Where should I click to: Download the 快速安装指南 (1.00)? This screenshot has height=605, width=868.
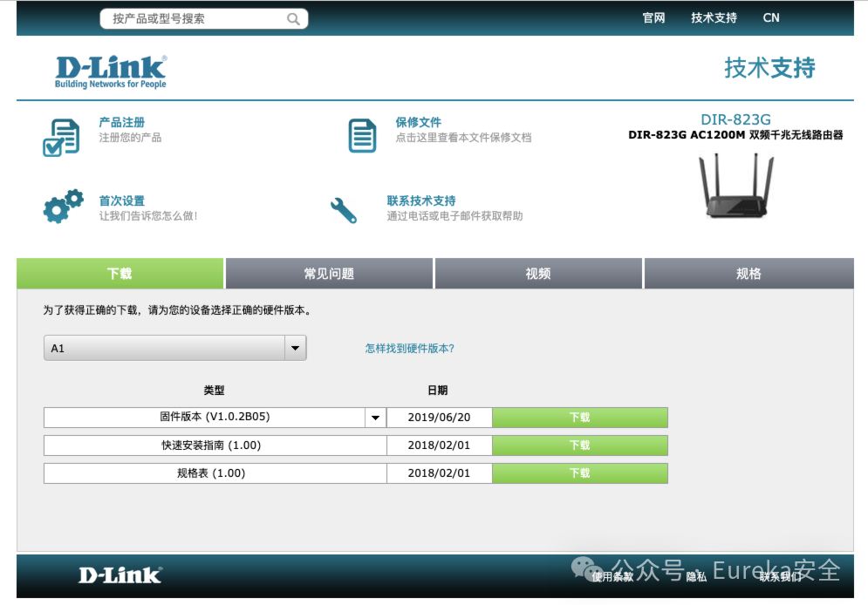coord(580,445)
